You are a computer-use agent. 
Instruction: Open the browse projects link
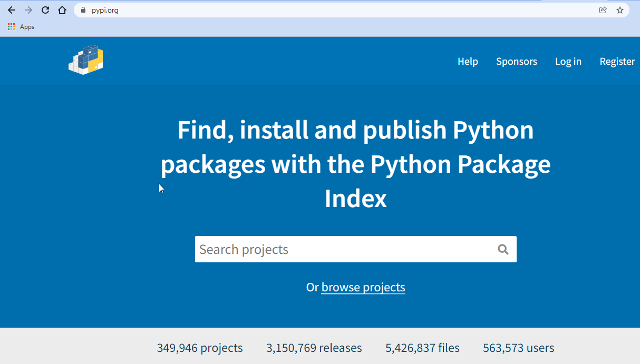pos(363,287)
